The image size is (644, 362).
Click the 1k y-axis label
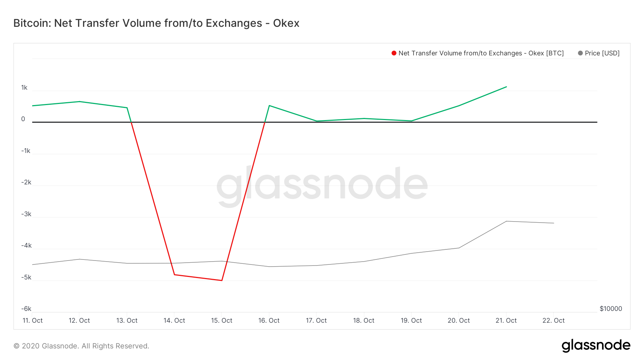tap(24, 88)
